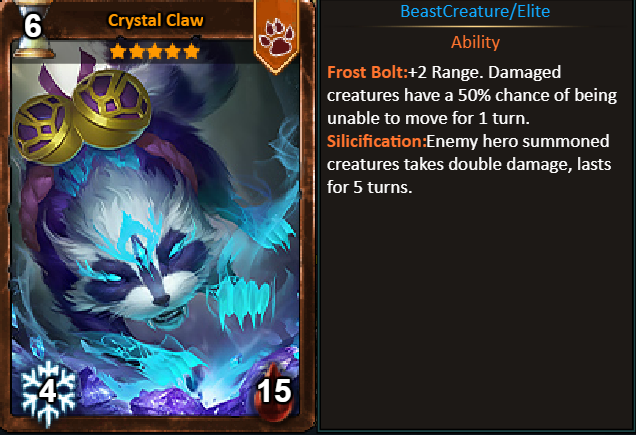Click the Silicification description text
Viewport: 636px width, 435px height.
[x=469, y=164]
